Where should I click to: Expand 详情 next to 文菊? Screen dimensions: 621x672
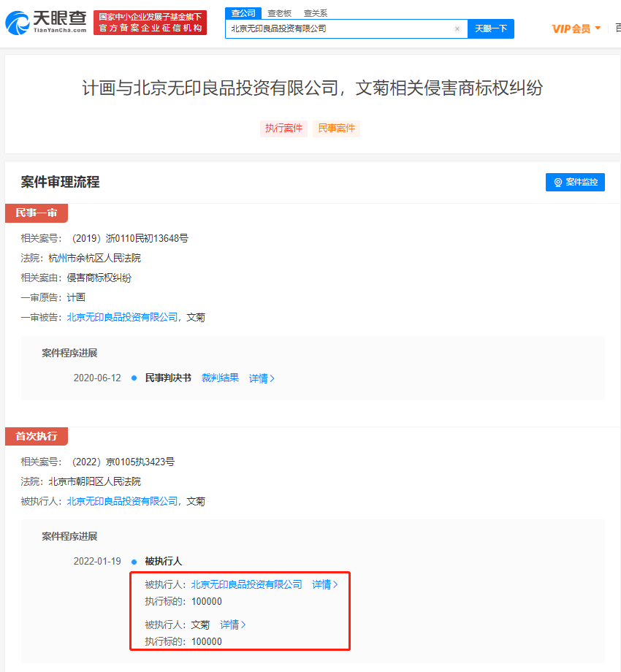click(233, 625)
